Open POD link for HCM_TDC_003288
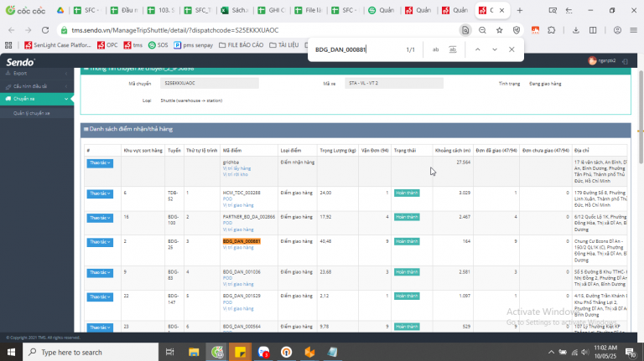 227,199
